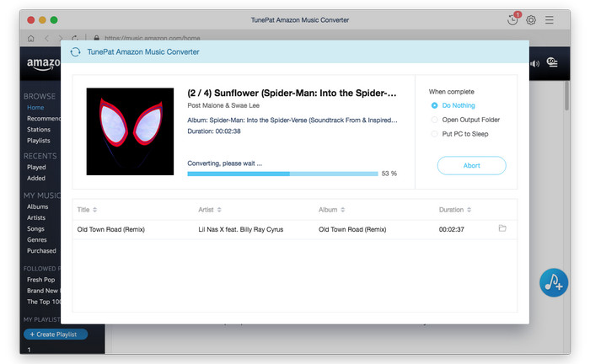Image resolution: width=590 pixels, height=364 pixels.
Task: Click the Lil Nas X feat. Billy Ray Cyrus cell
Action: pyautogui.click(x=241, y=229)
